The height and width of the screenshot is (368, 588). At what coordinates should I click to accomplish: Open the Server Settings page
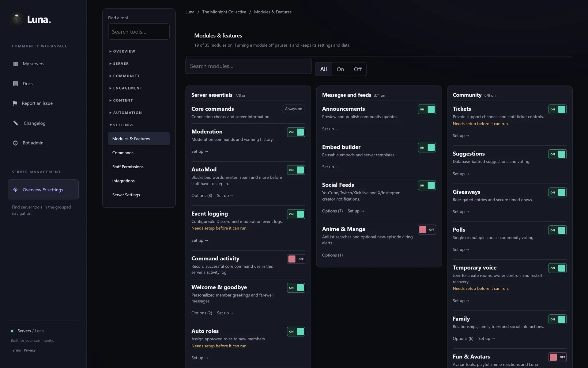[139, 195]
